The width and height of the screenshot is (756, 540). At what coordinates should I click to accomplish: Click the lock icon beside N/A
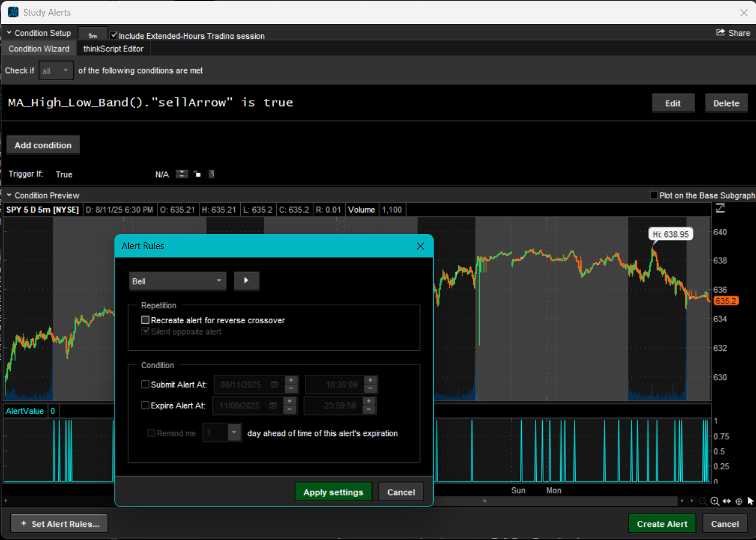coord(196,174)
